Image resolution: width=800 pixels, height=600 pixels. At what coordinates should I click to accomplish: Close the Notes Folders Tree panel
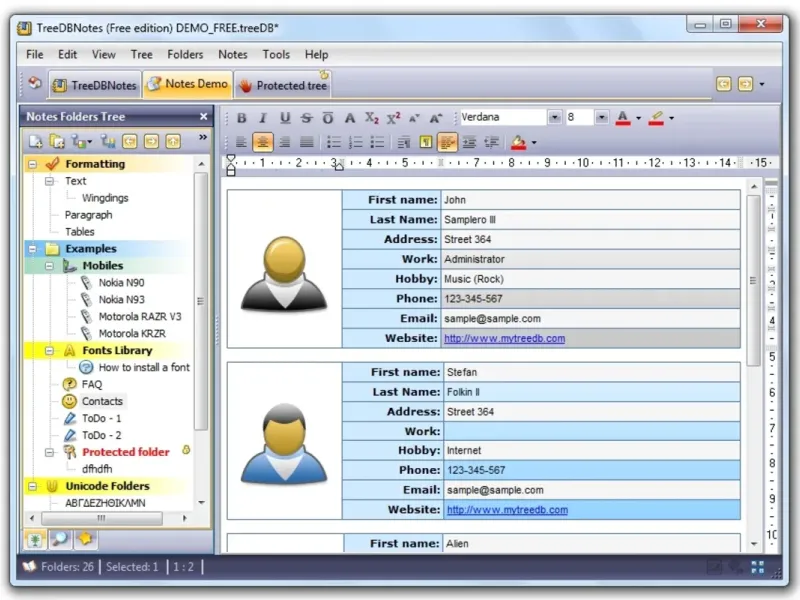click(x=204, y=117)
